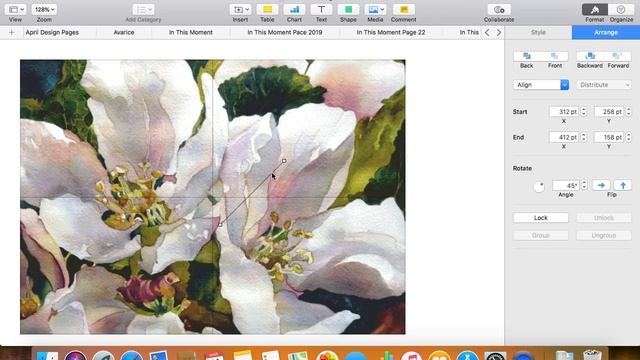Image resolution: width=640 pixels, height=360 pixels.
Task: Show previous sheet tabs with left chevron
Action: point(487,32)
